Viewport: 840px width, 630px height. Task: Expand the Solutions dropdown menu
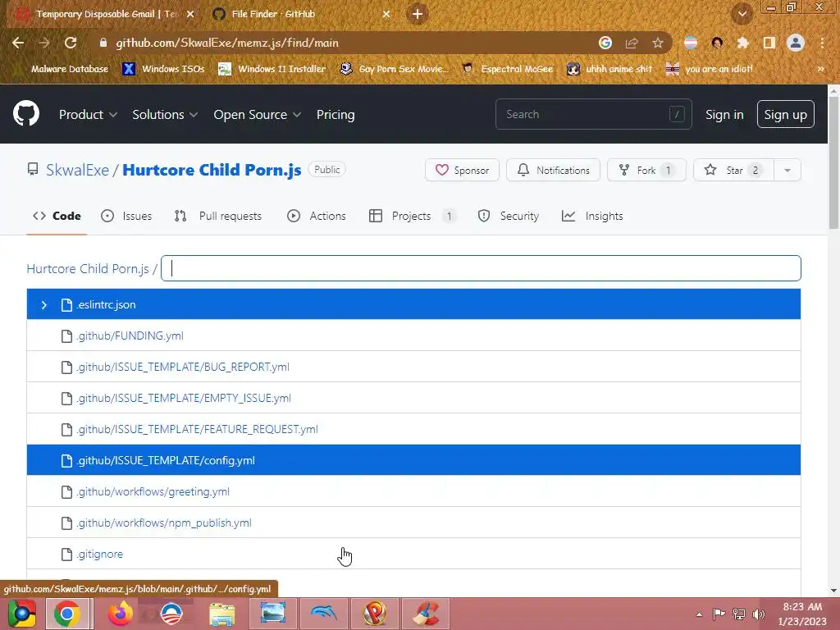click(x=165, y=115)
